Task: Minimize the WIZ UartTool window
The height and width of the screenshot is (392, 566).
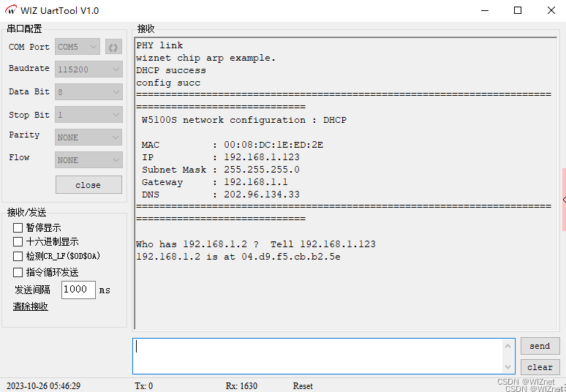Action: click(485, 10)
